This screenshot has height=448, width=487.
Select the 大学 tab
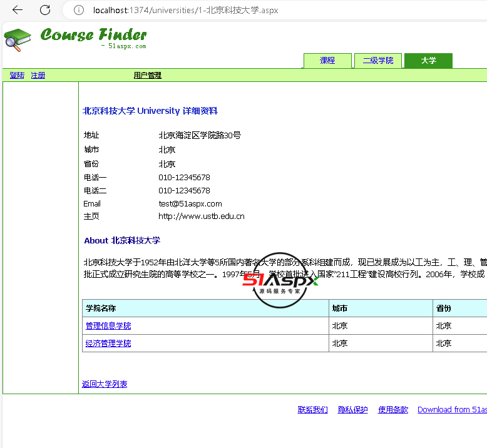pyautogui.click(x=428, y=61)
